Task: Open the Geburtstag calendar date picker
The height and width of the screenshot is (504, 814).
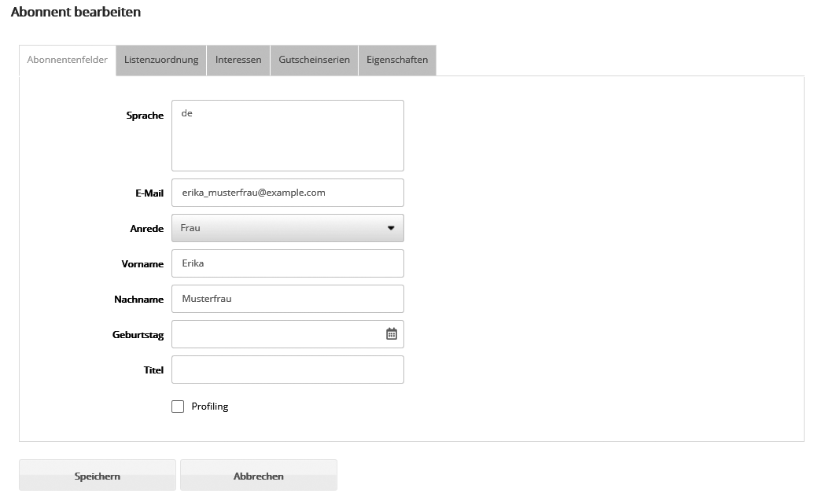Action: click(x=392, y=334)
